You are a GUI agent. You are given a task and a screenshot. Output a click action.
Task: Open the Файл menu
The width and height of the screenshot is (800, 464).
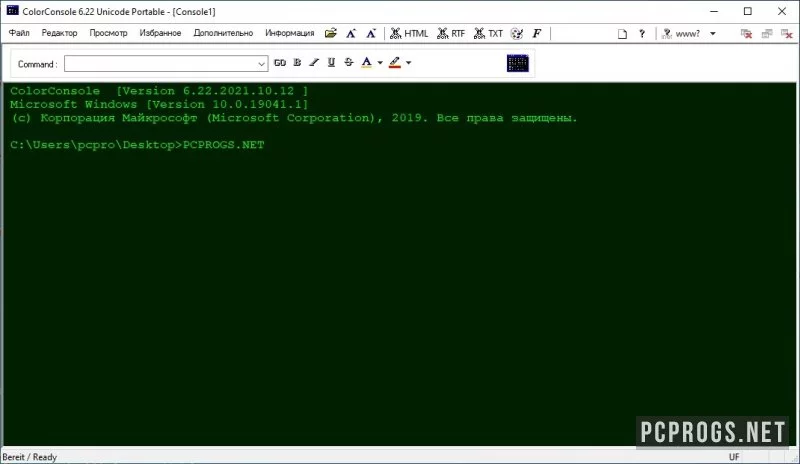coord(19,33)
